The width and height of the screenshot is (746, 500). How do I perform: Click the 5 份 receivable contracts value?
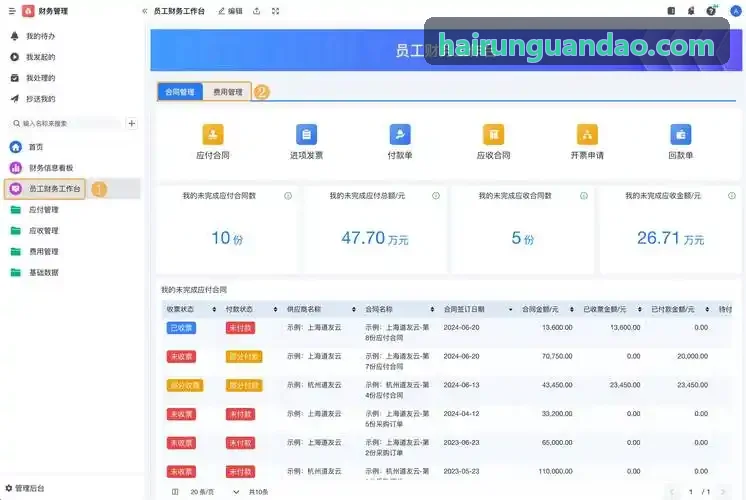coord(522,238)
